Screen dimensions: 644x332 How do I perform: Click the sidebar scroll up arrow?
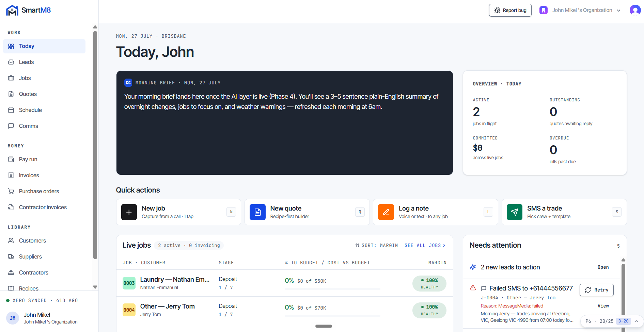pyautogui.click(x=95, y=27)
